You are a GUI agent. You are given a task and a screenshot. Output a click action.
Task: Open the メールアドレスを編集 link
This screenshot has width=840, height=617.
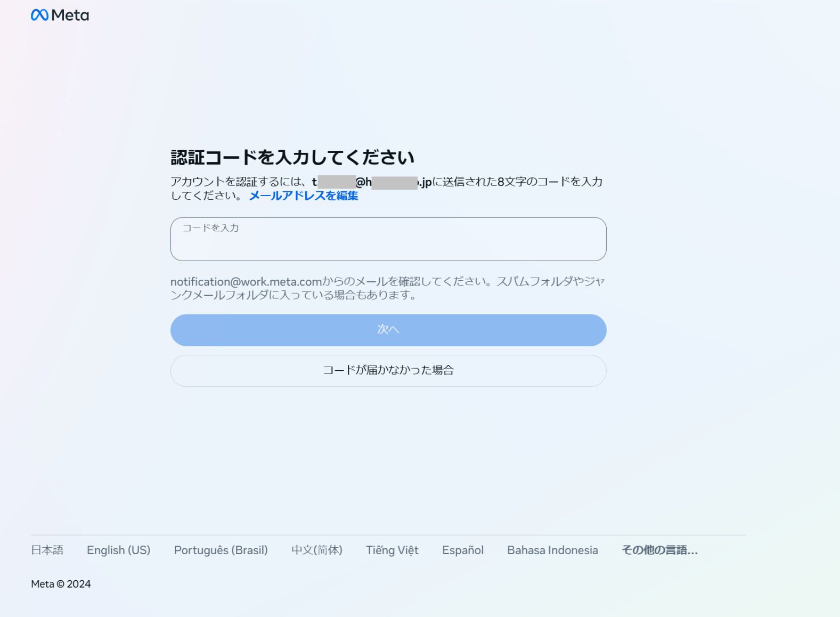tap(303, 196)
